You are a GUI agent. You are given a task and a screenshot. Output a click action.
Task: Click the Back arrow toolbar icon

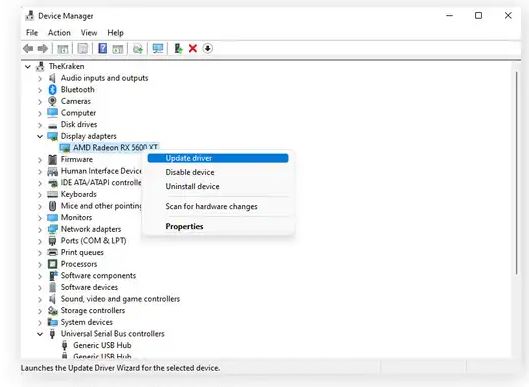coord(28,49)
